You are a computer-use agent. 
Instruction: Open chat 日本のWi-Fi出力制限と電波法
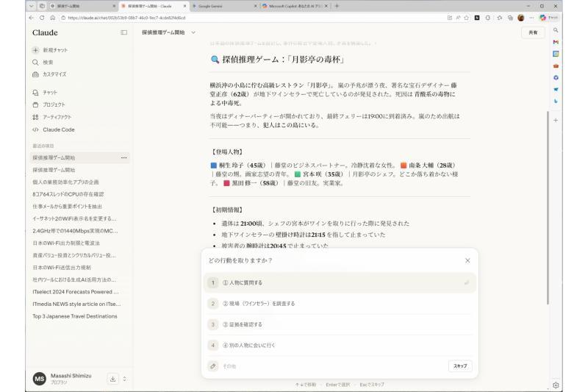(66, 243)
